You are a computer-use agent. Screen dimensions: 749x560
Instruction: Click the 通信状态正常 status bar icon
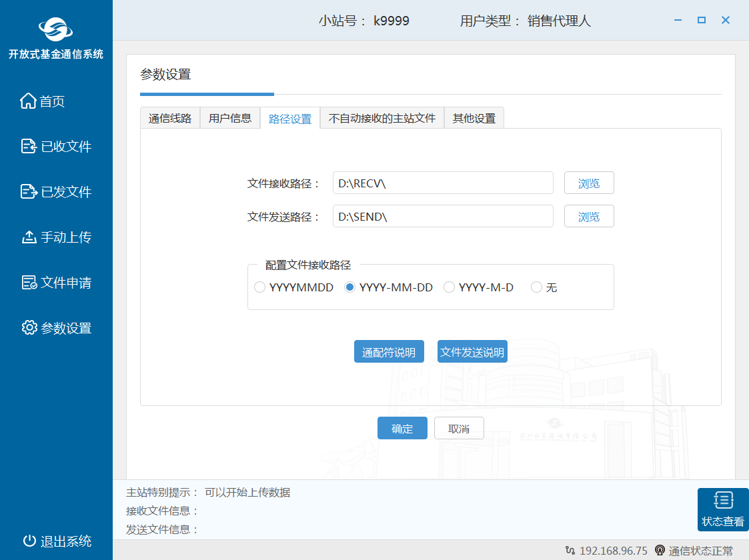click(x=660, y=551)
